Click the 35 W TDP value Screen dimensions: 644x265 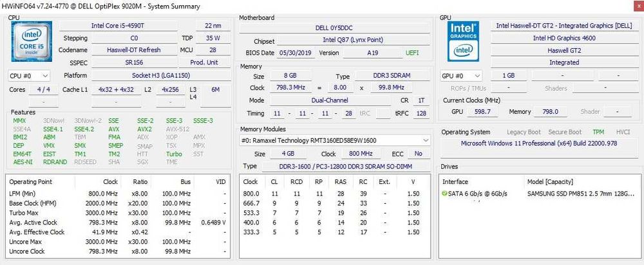click(x=213, y=38)
